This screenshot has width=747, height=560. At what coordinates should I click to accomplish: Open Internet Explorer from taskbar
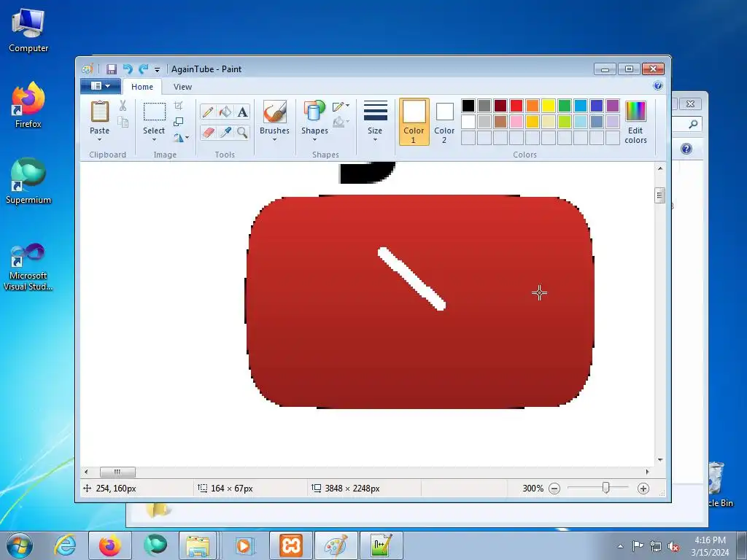tap(65, 545)
